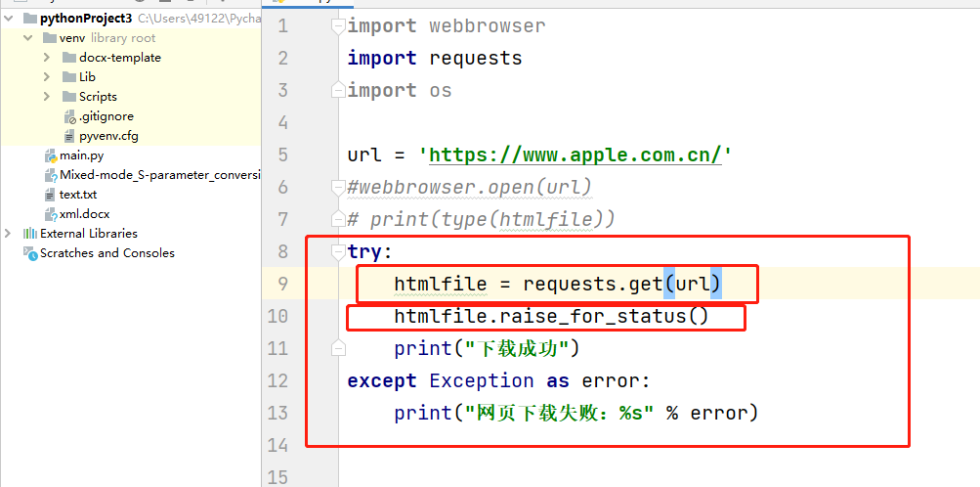Collapse the venv tree node
Image resolution: width=980 pixels, height=487 pixels.
click(27, 38)
